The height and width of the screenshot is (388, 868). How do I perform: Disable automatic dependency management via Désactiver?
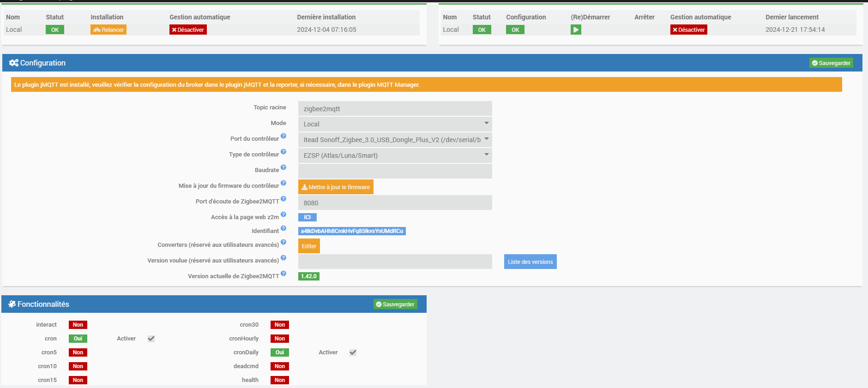tap(188, 30)
